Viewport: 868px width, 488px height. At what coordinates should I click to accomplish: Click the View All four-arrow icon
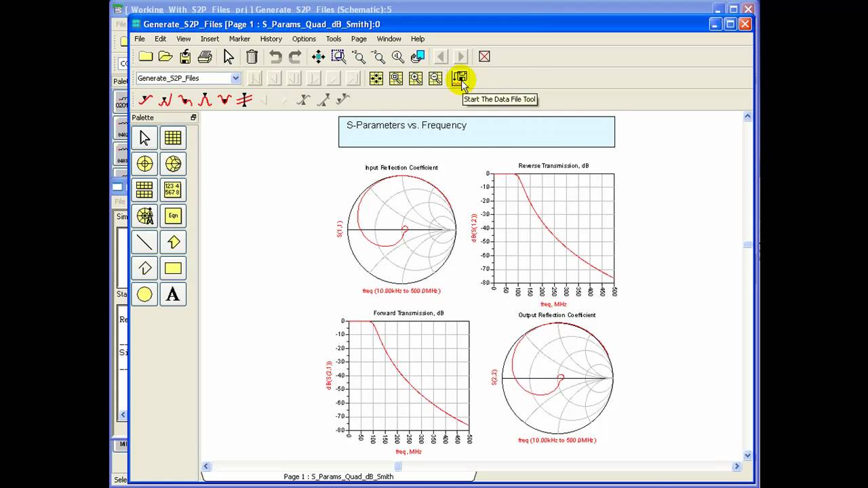click(x=318, y=57)
